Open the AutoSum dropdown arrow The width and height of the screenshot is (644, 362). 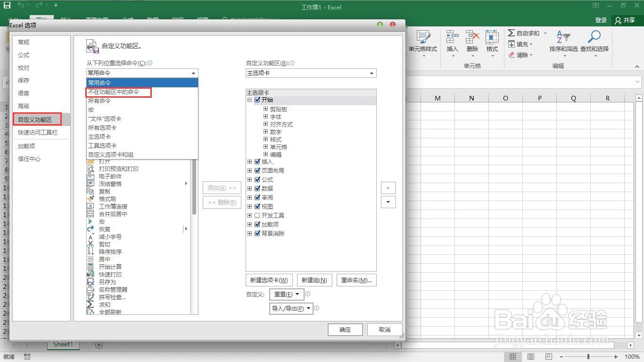point(545,33)
